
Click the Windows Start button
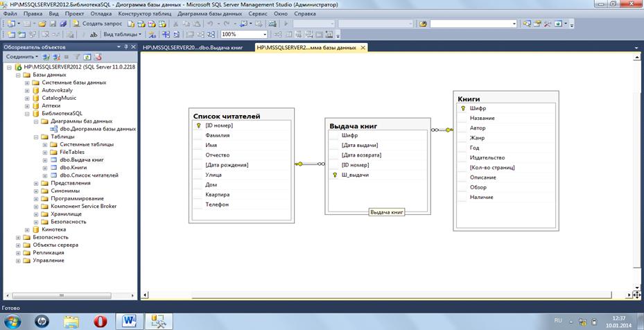(x=15, y=320)
